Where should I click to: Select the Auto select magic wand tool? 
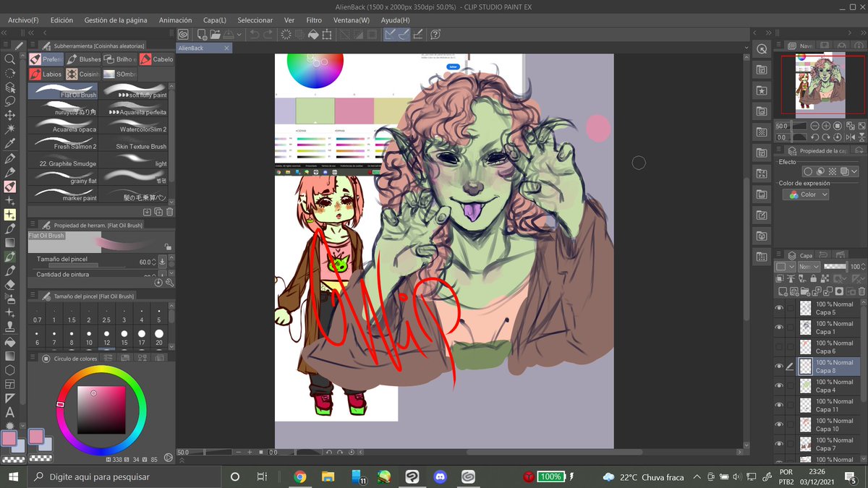coord(10,129)
